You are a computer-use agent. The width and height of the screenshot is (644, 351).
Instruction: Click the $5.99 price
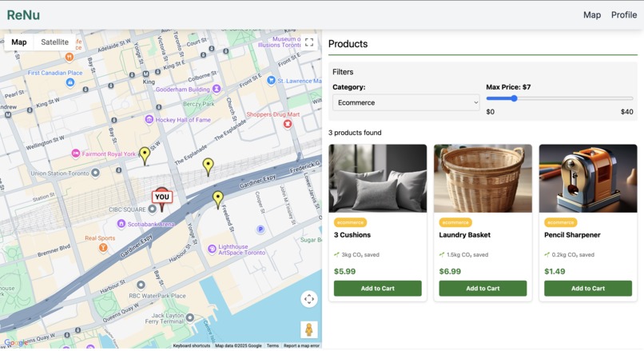[x=344, y=271]
